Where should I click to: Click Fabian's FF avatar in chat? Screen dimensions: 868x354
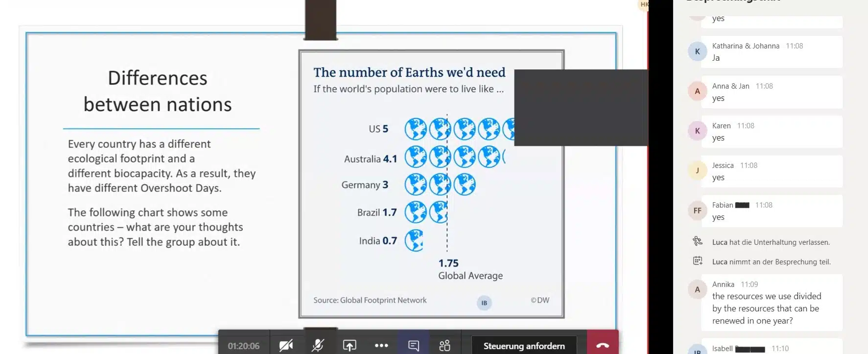[697, 211]
